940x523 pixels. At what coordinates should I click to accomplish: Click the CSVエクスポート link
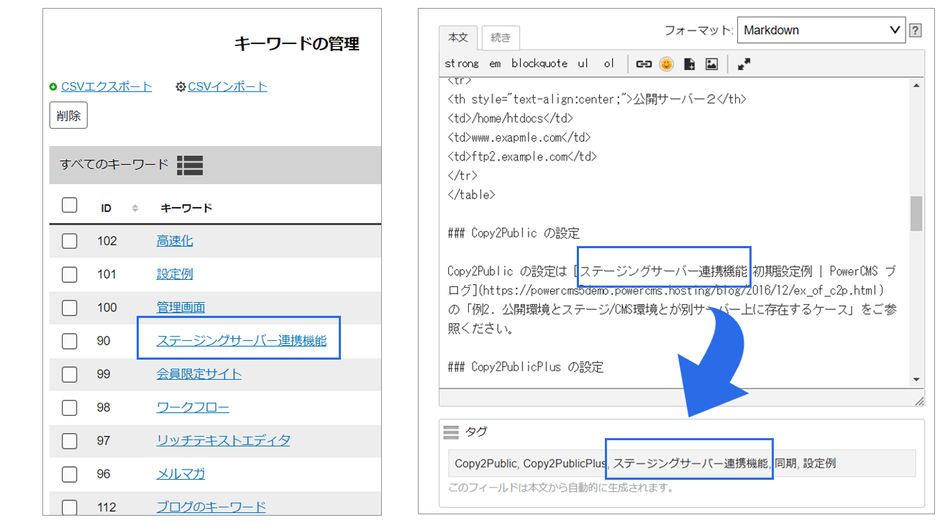(x=106, y=87)
